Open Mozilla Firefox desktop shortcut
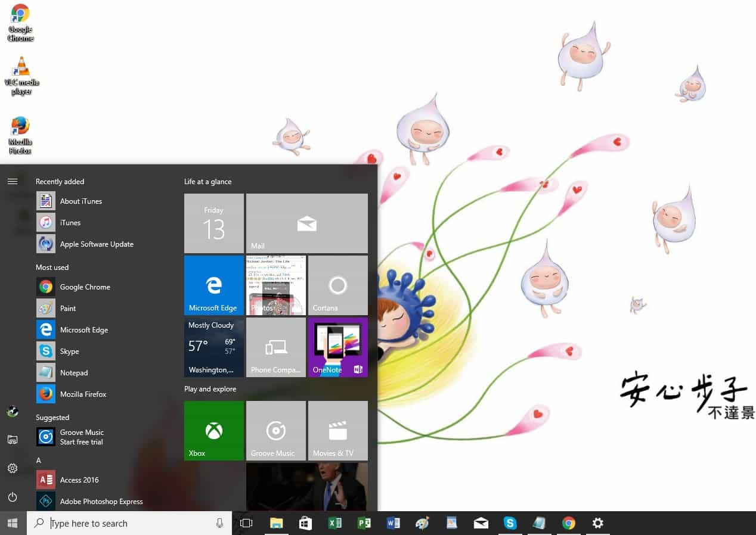 [20, 135]
